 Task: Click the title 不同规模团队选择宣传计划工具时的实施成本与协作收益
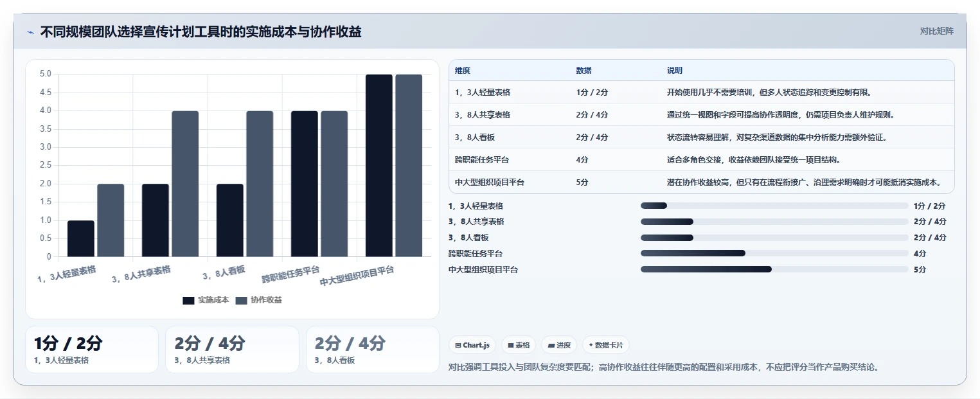(200, 31)
